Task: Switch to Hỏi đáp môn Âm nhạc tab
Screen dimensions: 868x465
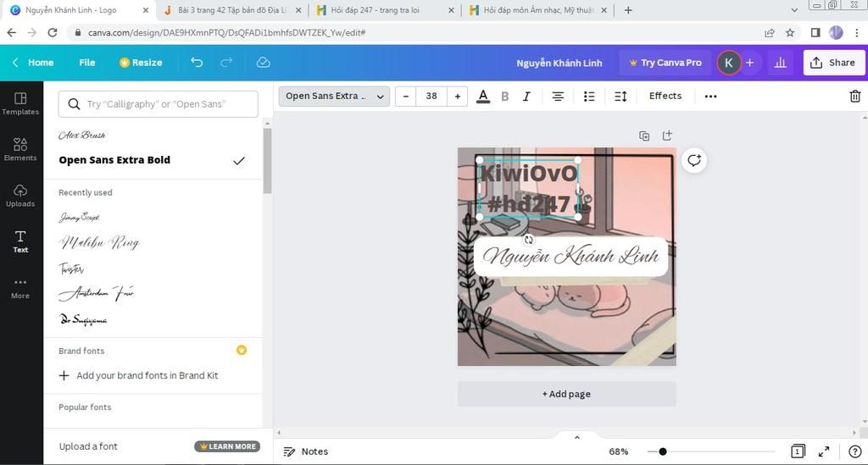Action: coord(538,10)
